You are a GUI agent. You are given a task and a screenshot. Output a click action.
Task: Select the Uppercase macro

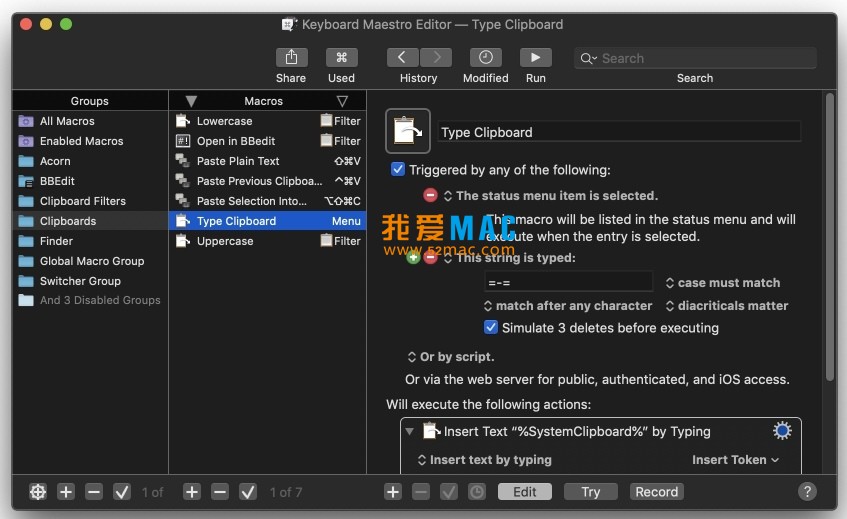coord(268,241)
